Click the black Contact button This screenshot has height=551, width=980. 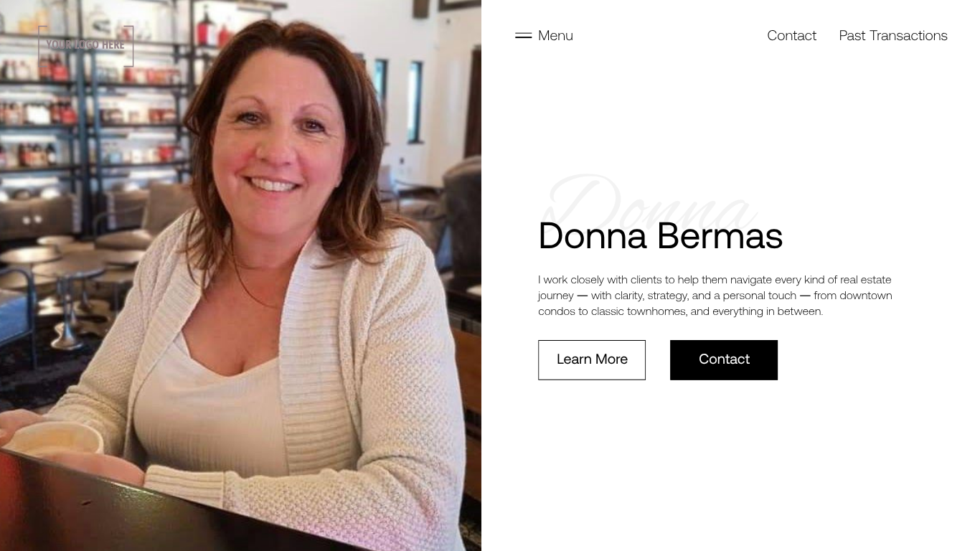pos(724,360)
